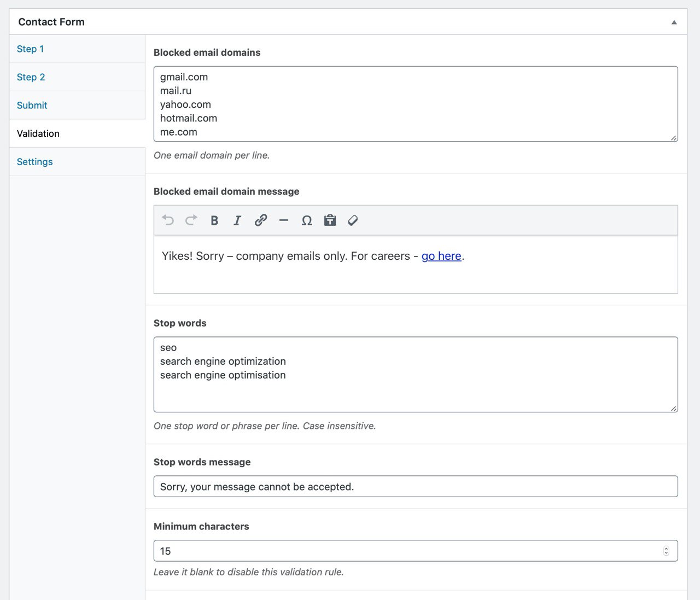Click the 'Contact Form' panel title
The height and width of the screenshot is (600, 700).
click(x=51, y=22)
